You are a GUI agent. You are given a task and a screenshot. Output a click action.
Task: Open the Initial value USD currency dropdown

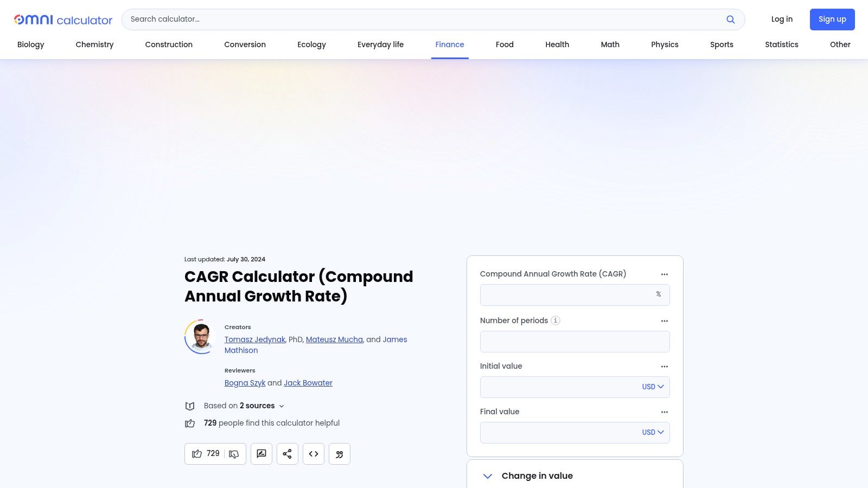(x=653, y=387)
